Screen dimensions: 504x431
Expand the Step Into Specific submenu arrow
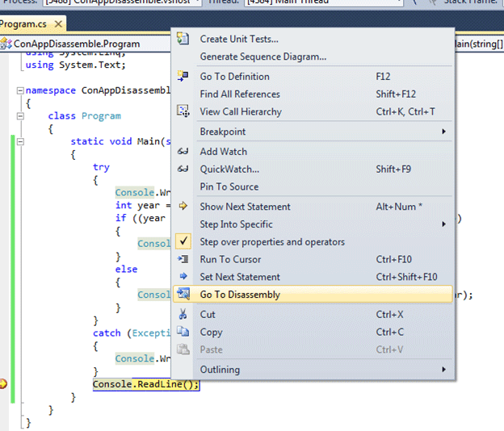click(444, 224)
